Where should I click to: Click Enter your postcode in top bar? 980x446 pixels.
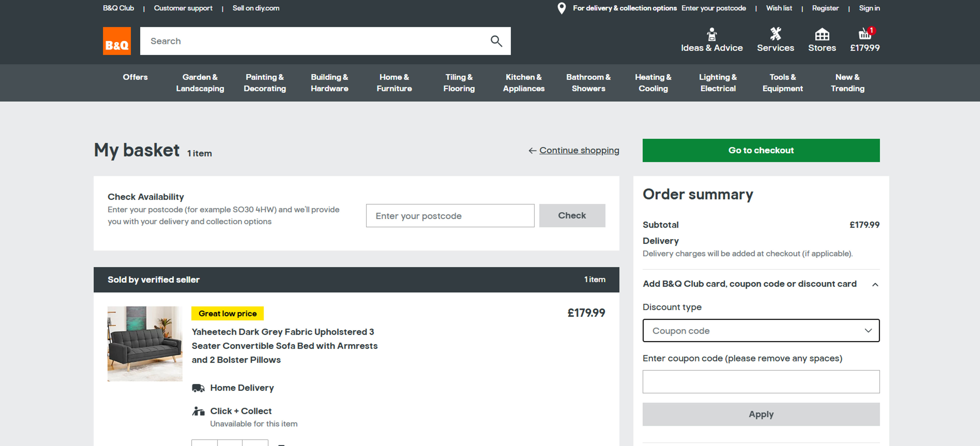(713, 8)
